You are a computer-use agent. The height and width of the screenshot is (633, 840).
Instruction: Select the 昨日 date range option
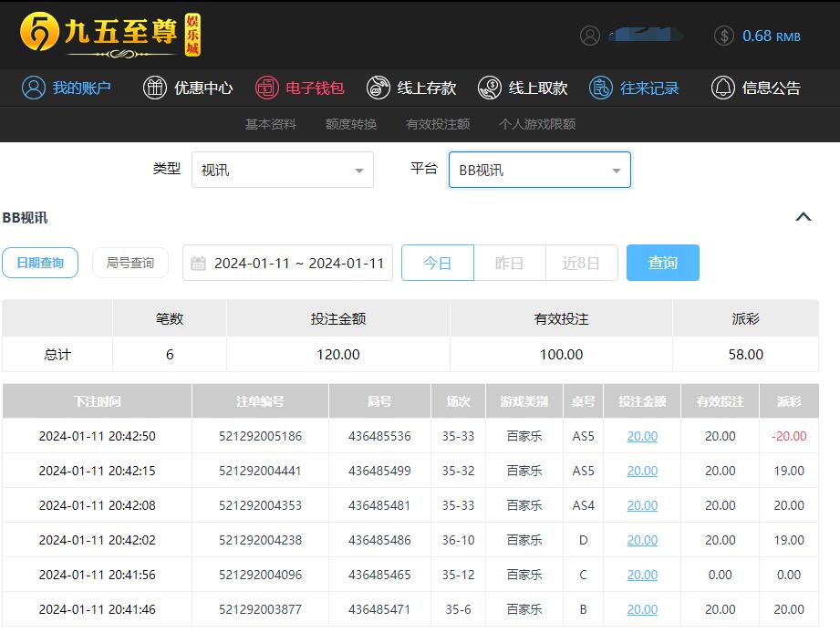pyautogui.click(x=509, y=263)
